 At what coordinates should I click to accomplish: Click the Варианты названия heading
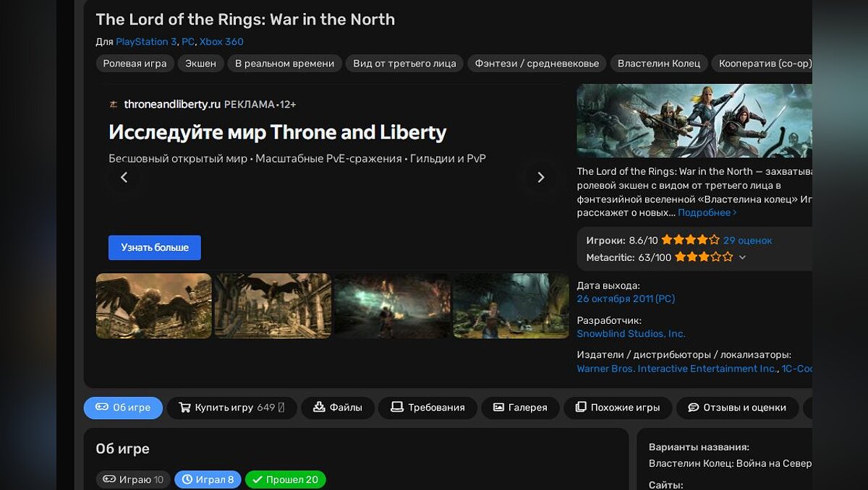(699, 447)
